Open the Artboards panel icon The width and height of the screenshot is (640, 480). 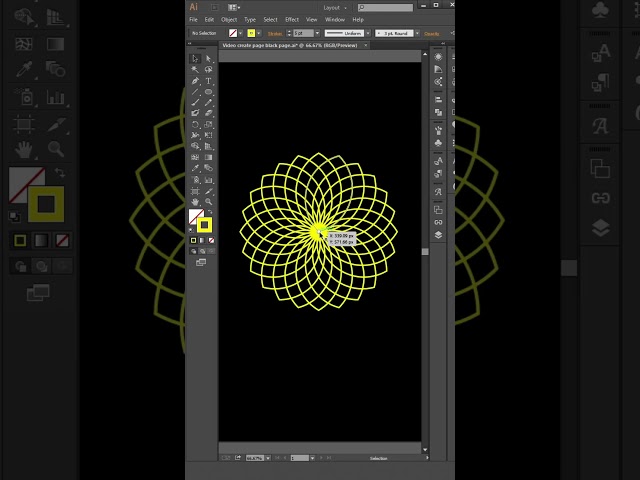(438, 210)
